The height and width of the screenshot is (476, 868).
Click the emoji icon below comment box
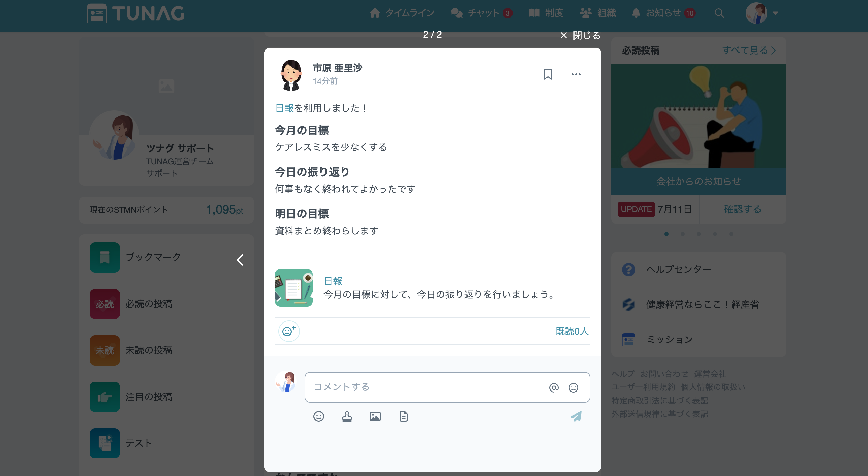click(x=319, y=416)
